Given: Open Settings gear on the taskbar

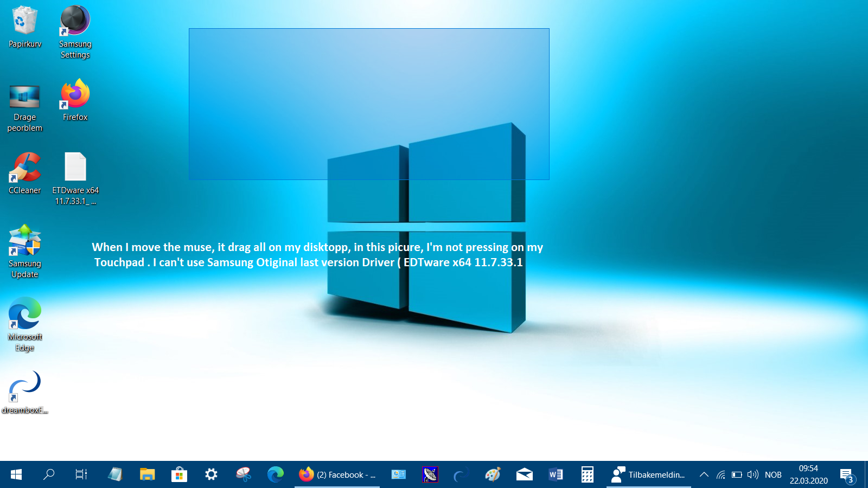Looking at the screenshot, I should [x=211, y=474].
